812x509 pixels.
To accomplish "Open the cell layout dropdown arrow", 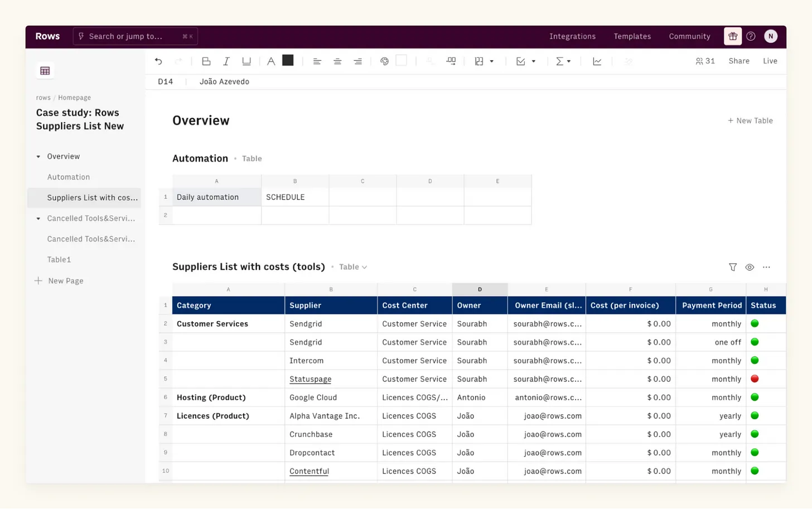I will click(491, 61).
